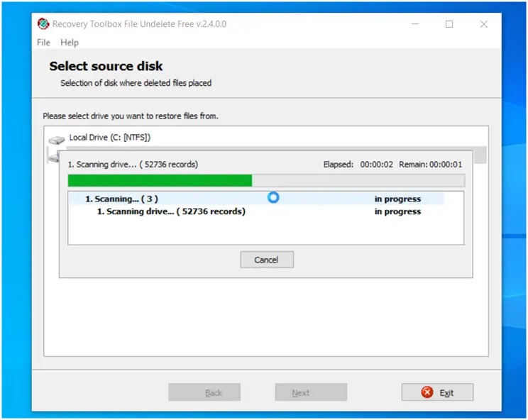Minimize the Recovery Toolbox window

tap(415, 24)
